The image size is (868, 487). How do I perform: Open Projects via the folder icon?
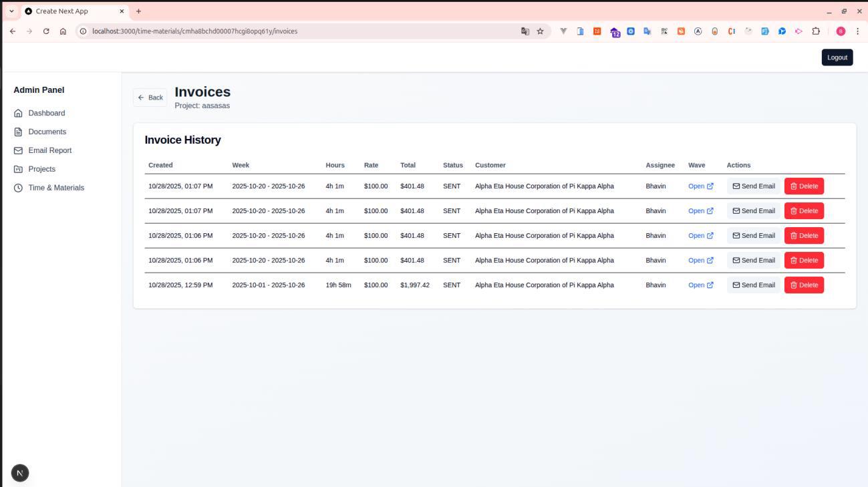[x=18, y=169]
